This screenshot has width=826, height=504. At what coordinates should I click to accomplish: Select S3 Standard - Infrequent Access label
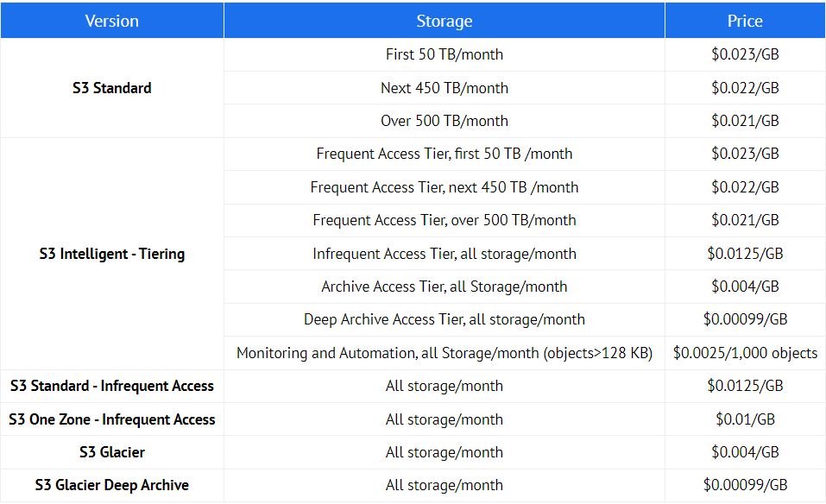[112, 386]
